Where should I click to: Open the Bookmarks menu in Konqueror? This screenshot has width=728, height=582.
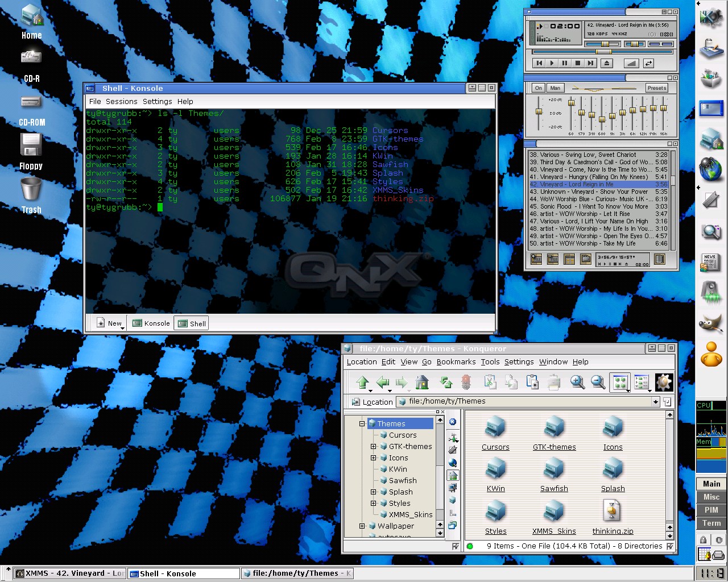pyautogui.click(x=456, y=362)
